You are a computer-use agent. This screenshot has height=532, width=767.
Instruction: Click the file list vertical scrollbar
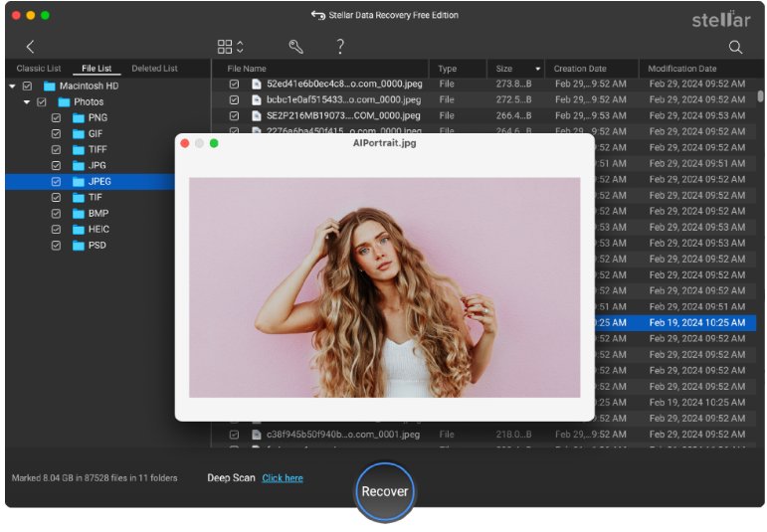[x=760, y=96]
